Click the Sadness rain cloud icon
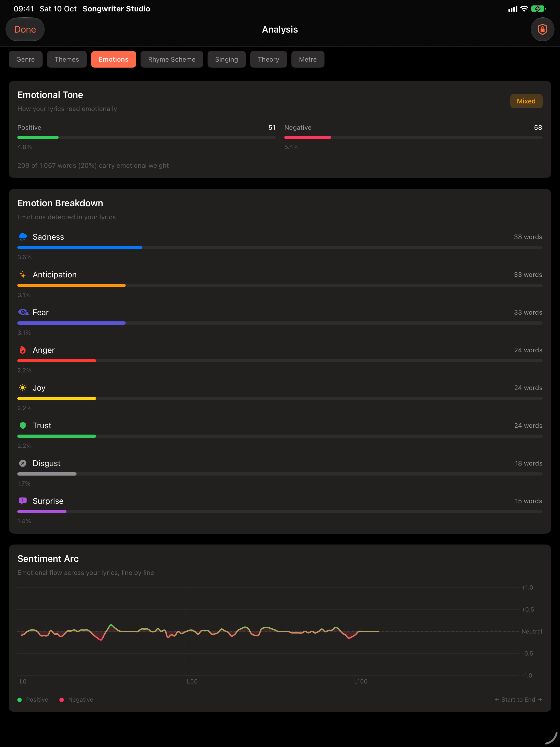 click(x=23, y=237)
